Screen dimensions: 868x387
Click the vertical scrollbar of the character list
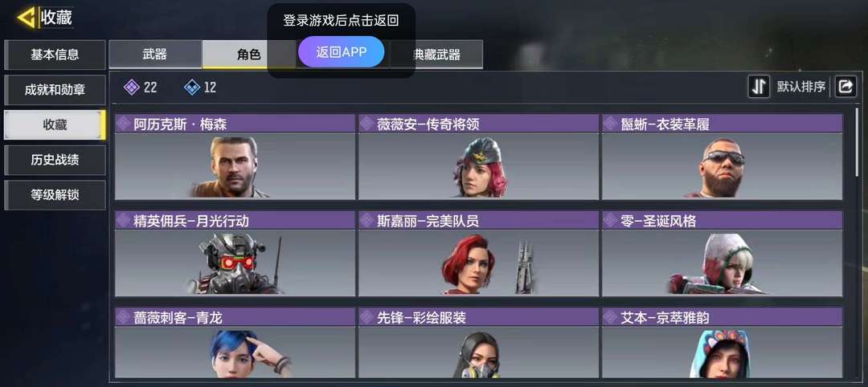pos(858,144)
